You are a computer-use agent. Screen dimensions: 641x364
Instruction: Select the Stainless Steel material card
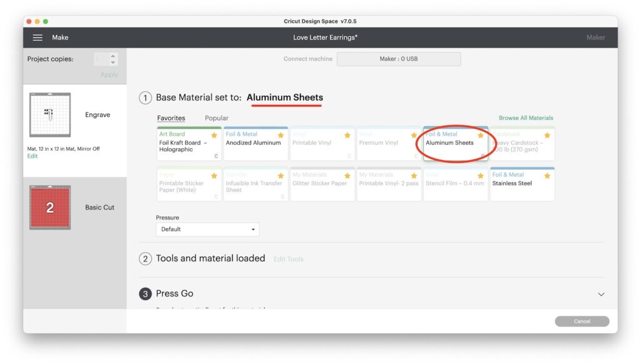point(522,185)
